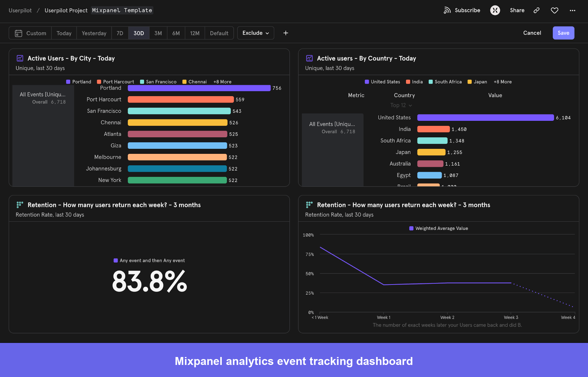
Task: Open the Subscribe RSS feed icon
Action: (447, 10)
